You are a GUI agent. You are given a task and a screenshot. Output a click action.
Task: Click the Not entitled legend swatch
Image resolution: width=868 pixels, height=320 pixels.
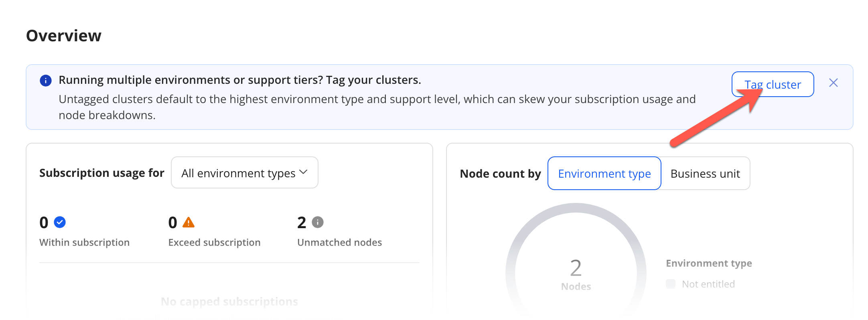tap(671, 284)
